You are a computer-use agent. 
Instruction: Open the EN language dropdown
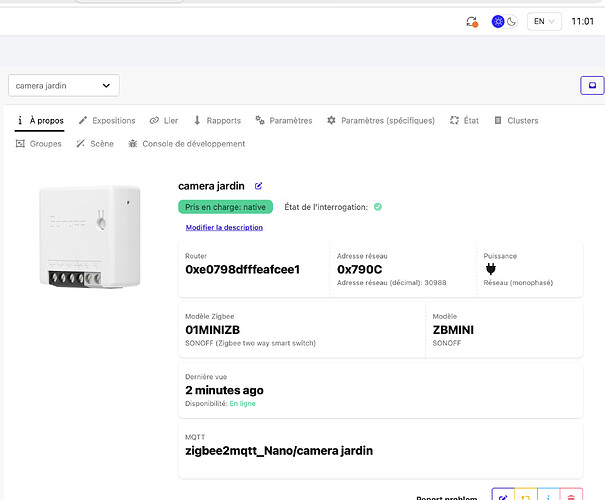[544, 21]
